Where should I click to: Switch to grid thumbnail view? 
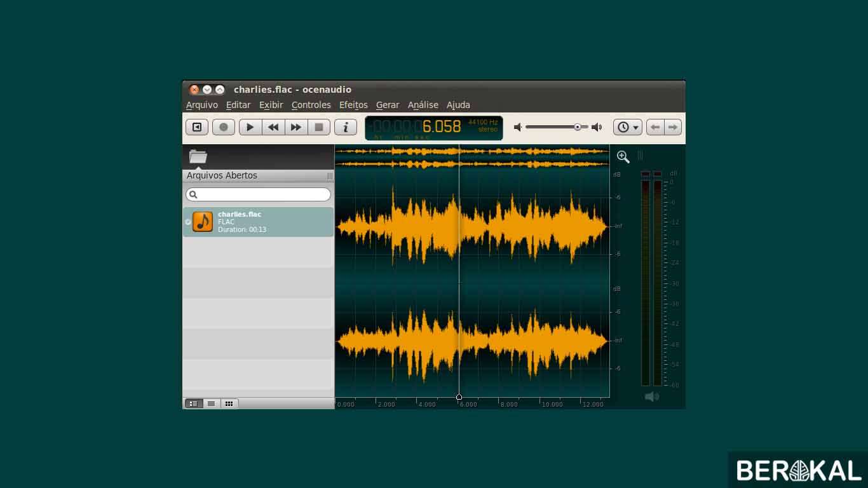(229, 403)
